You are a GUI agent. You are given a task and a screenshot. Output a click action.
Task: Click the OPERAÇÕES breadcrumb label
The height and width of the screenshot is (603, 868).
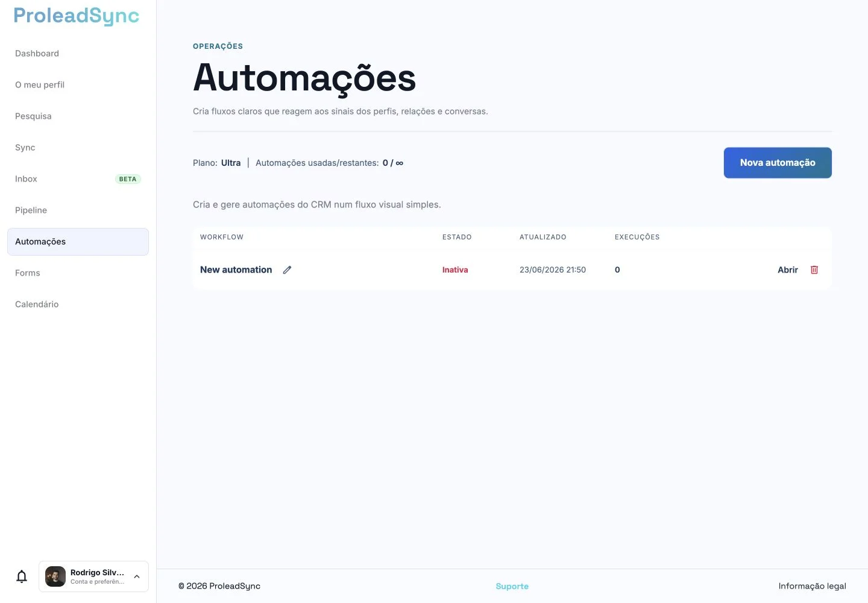pos(218,46)
